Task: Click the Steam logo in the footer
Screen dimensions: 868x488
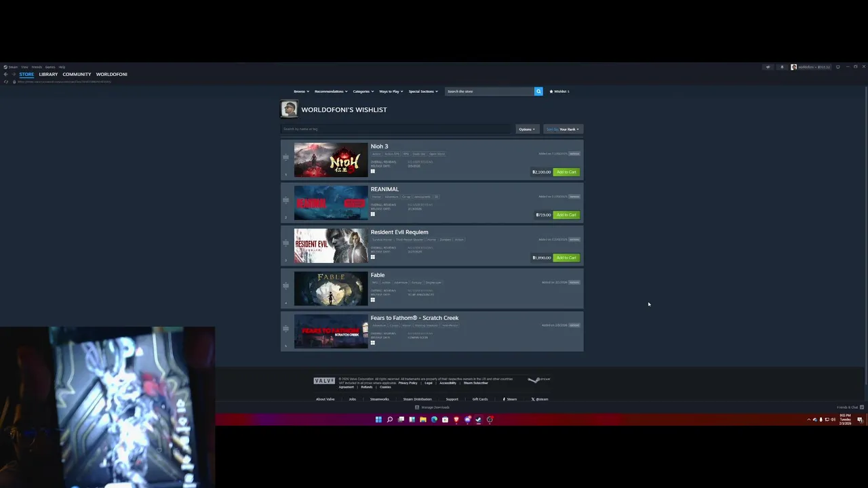Action: pyautogui.click(x=540, y=380)
